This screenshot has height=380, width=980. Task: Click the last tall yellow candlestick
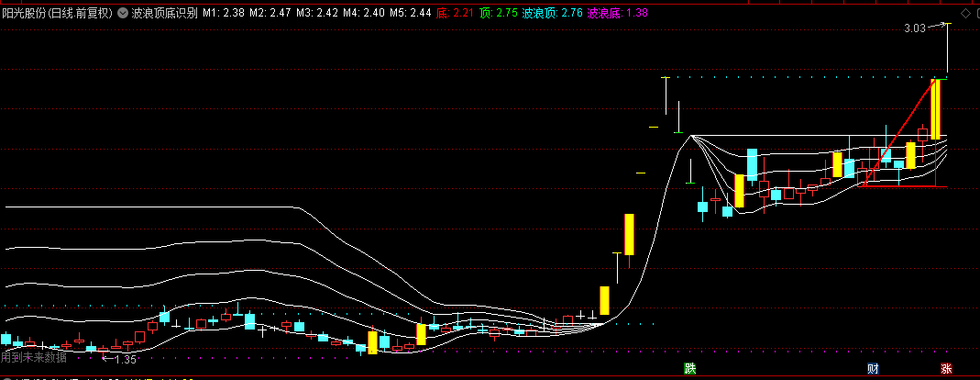point(936,109)
